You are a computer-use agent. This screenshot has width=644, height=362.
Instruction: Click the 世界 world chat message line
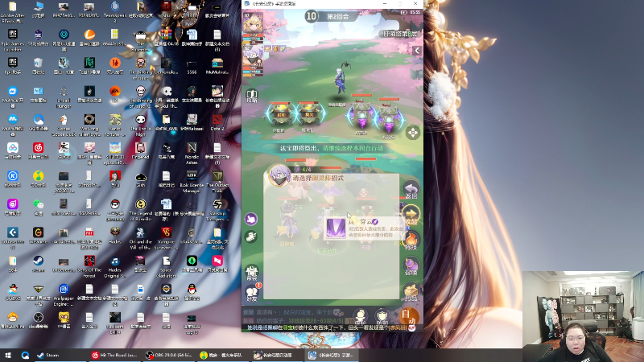[295, 313]
